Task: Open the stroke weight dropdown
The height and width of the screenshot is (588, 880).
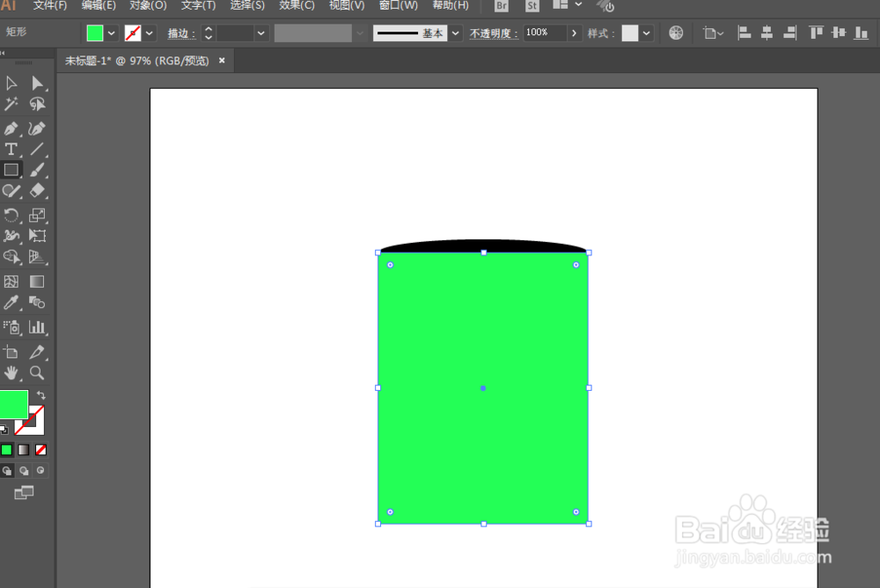Action: click(260, 33)
